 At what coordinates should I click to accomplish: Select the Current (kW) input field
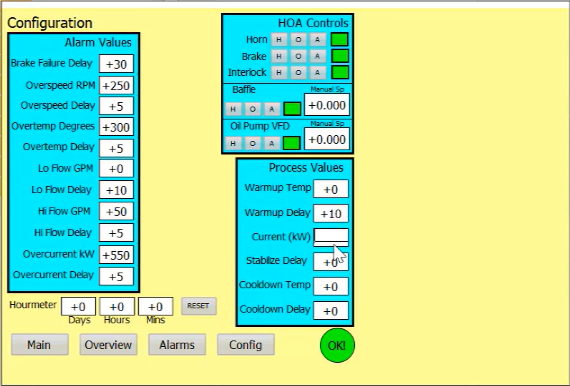[331, 237]
